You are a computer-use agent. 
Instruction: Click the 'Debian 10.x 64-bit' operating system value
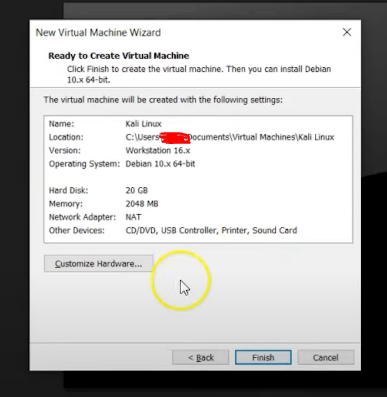coord(160,164)
